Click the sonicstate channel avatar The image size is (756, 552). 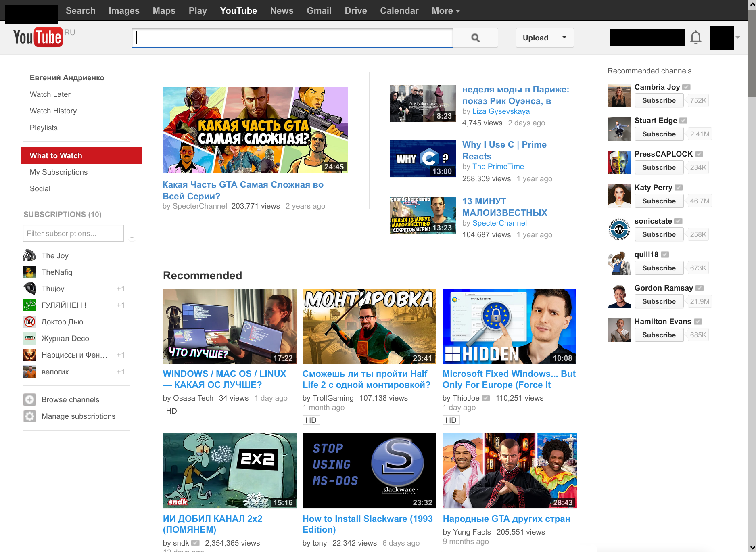coord(619,229)
